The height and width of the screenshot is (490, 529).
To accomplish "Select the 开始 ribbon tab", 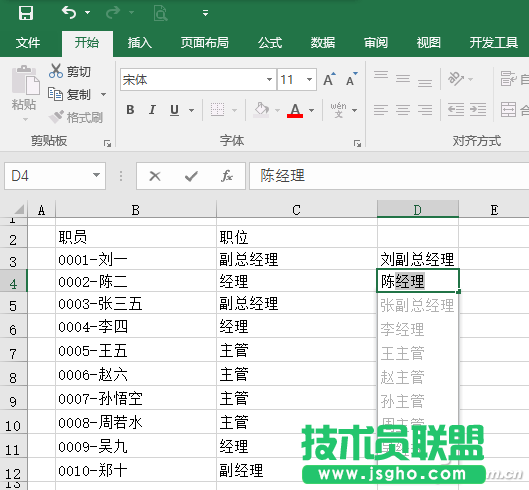I will [87, 43].
